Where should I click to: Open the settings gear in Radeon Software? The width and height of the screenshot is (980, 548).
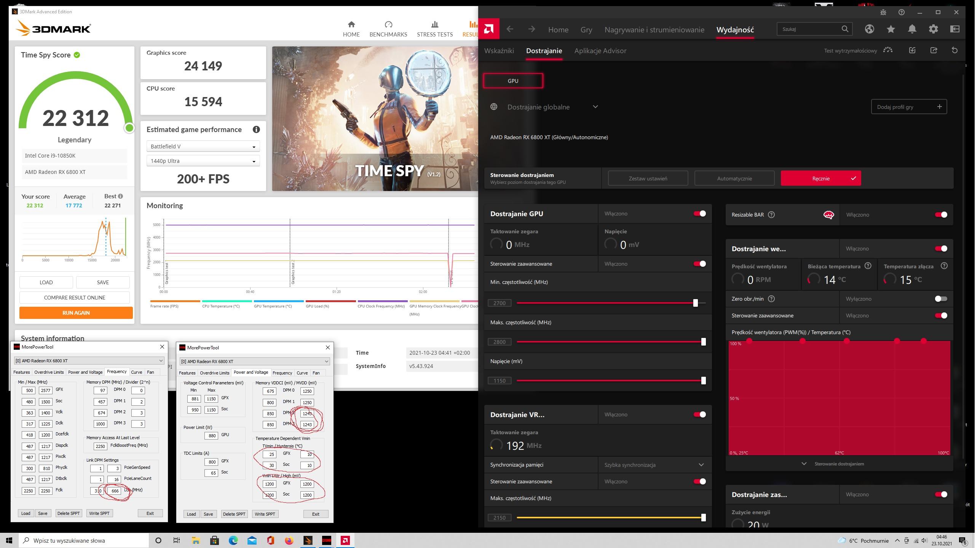[933, 29]
